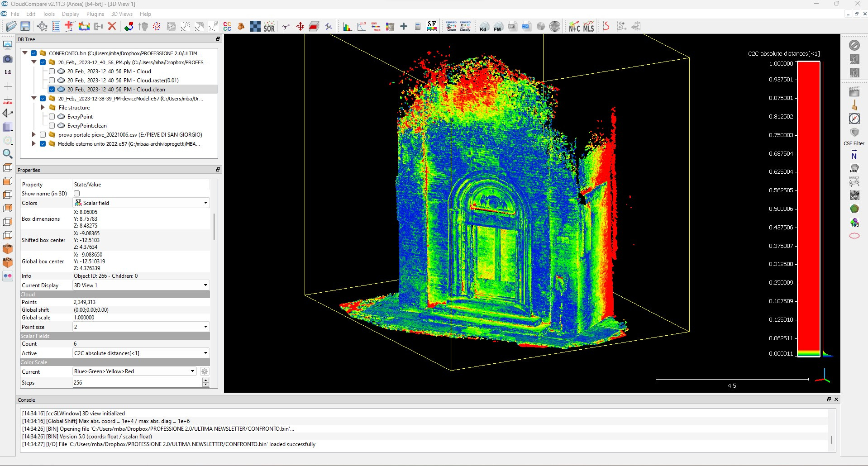
Task: Click the CANUPO Create plugin icon
Action: pos(451,26)
